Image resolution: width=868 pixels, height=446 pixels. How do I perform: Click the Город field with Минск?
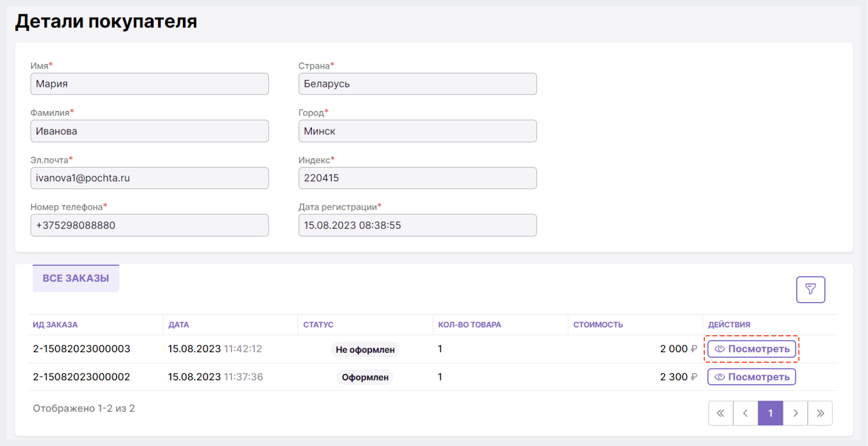417,131
